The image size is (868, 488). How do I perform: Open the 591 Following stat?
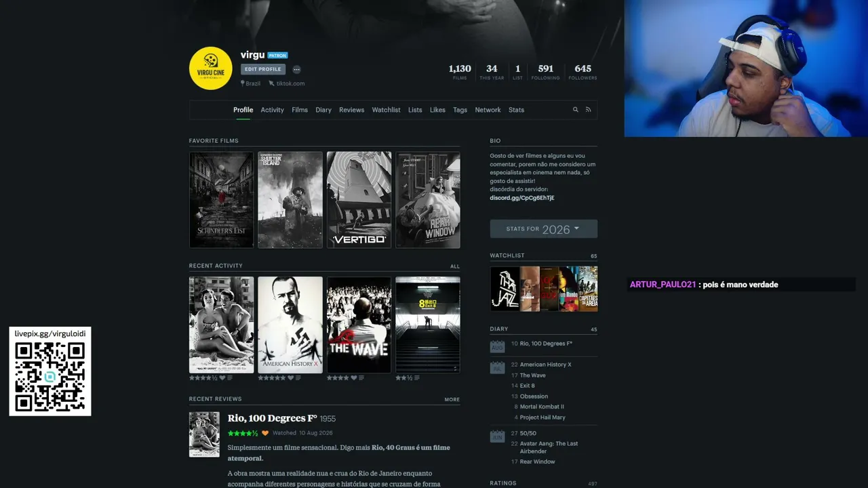click(x=546, y=72)
